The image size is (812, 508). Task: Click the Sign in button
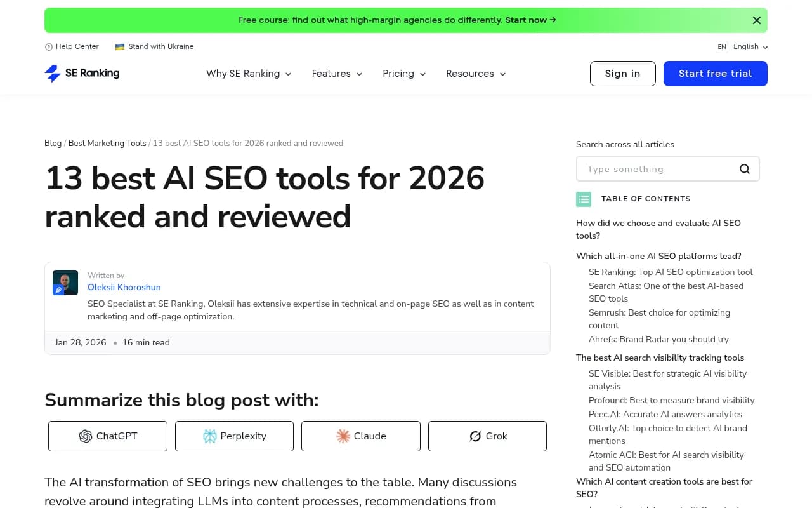622,74
